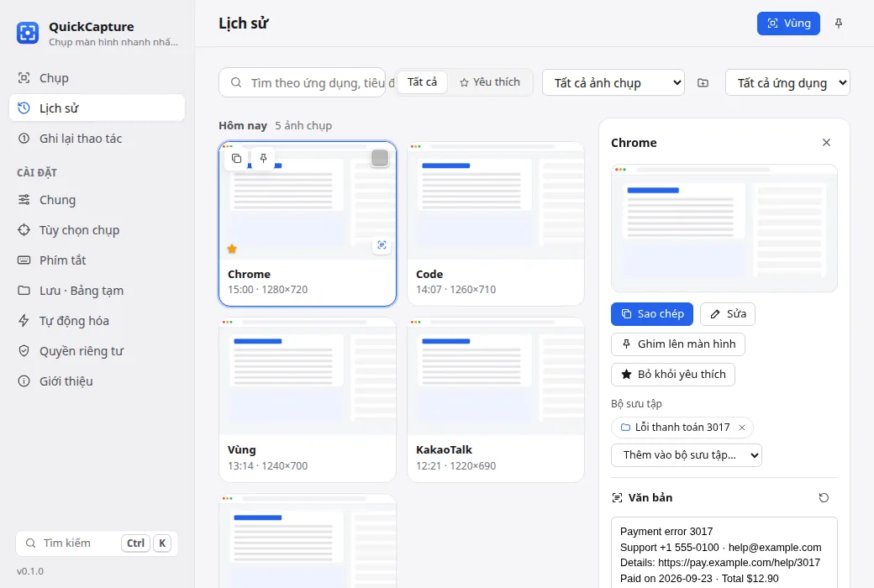Screen dimensions: 874x588
Task: Click the Payment error 3017 text line
Action: (666, 532)
